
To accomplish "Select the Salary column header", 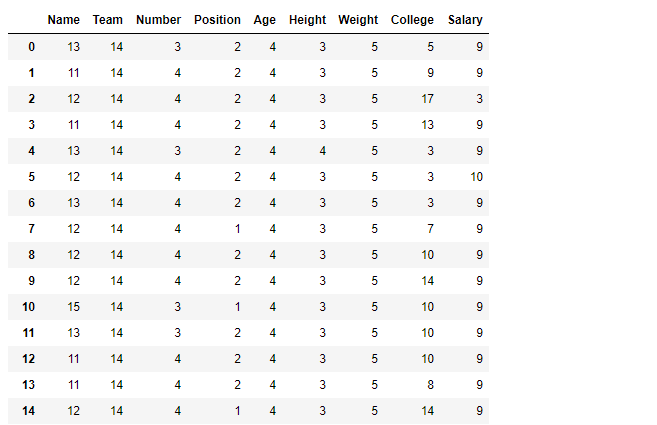I will pyautogui.click(x=465, y=20).
